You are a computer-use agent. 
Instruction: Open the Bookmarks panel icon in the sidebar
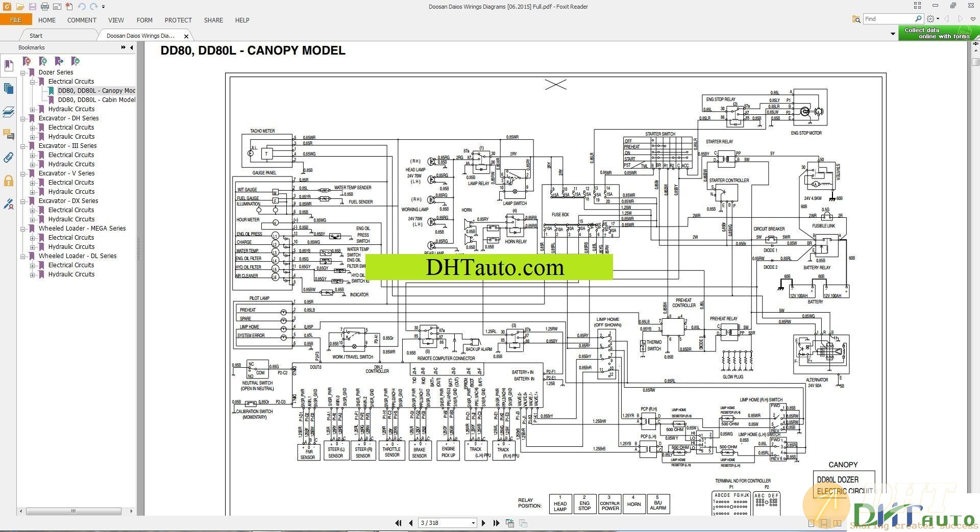(8, 66)
